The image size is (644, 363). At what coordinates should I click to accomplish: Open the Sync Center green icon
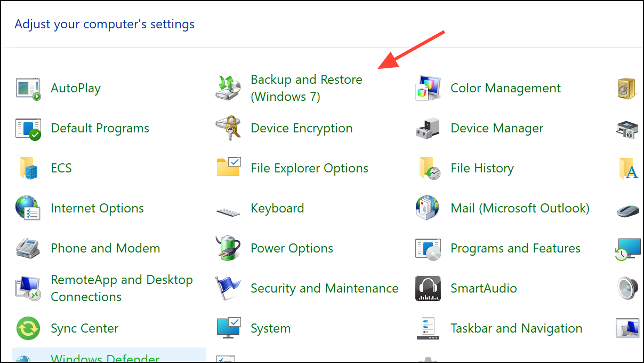point(28,329)
